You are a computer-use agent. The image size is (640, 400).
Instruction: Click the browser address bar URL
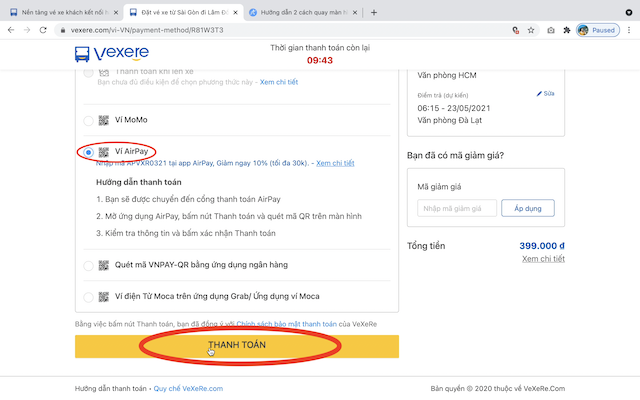(x=147, y=30)
